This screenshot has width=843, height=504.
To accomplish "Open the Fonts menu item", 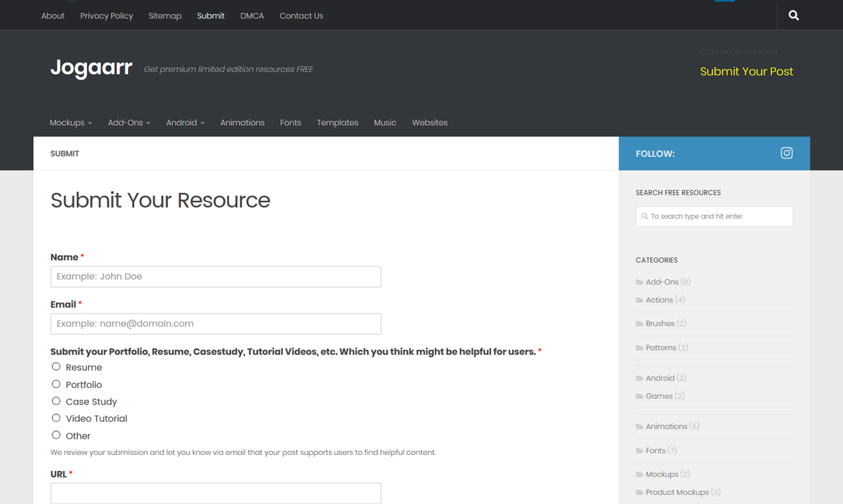I will pyautogui.click(x=291, y=123).
